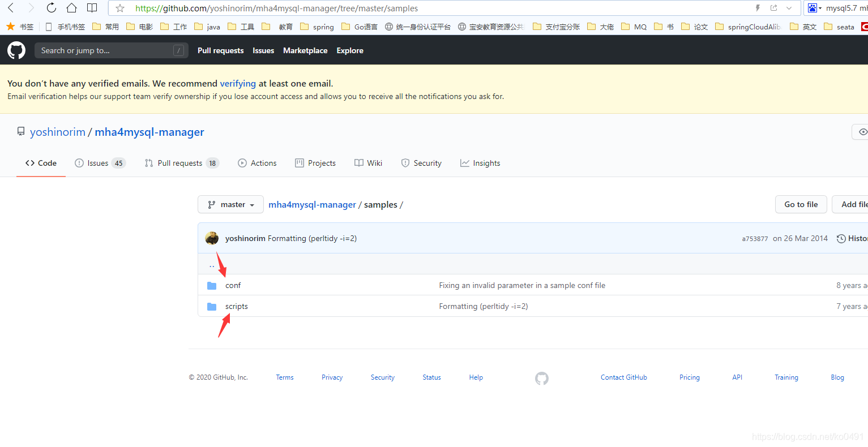This screenshot has width=868, height=447.
Task: Bookmark this page with the star icon
Action: pyautogui.click(x=120, y=8)
